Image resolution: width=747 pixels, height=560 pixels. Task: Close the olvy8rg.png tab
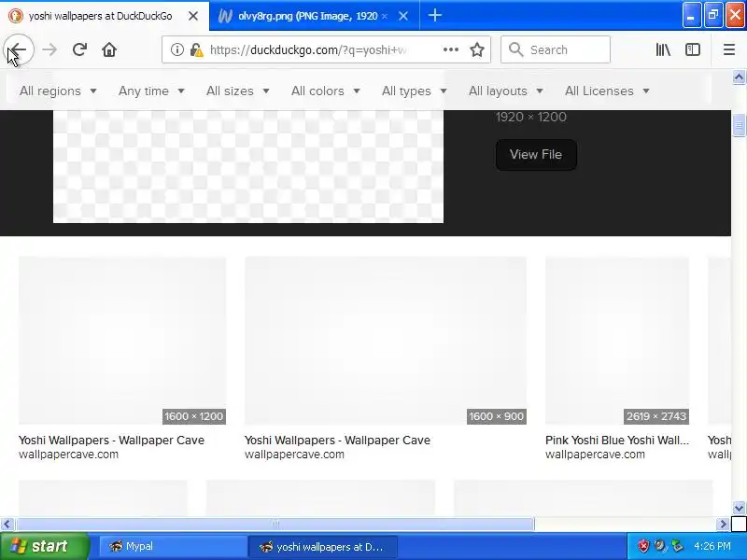[403, 16]
